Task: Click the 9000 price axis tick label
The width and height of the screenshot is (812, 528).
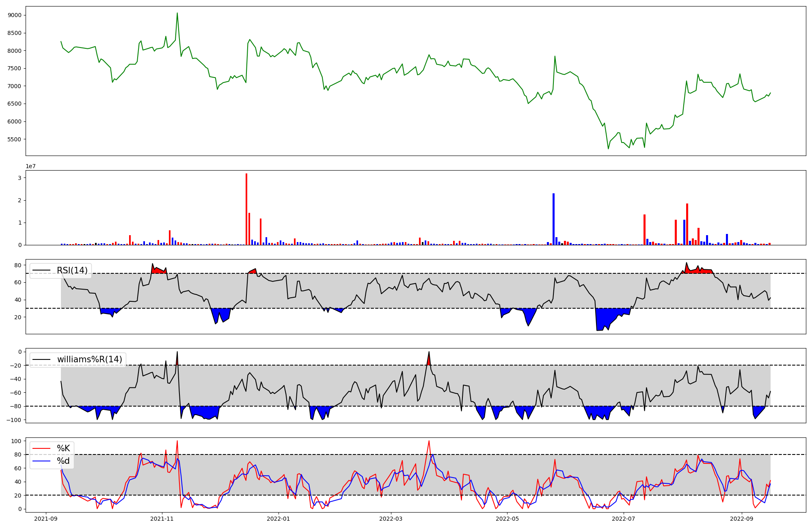Action: pos(15,15)
